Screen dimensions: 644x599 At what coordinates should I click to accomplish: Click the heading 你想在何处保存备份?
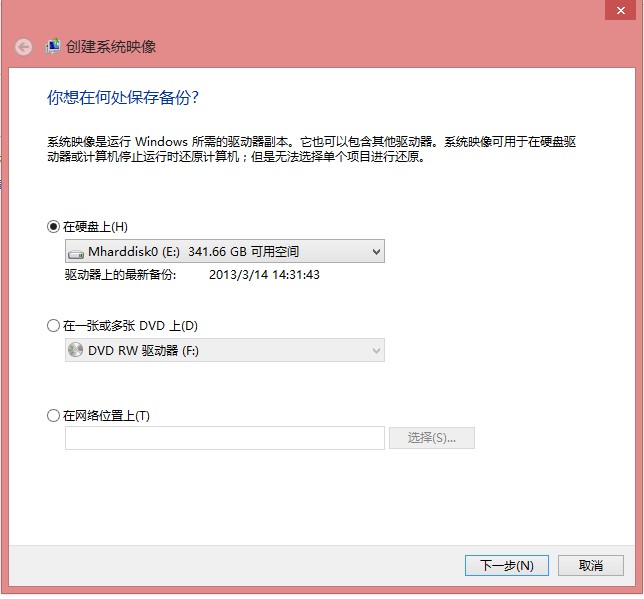point(123,98)
